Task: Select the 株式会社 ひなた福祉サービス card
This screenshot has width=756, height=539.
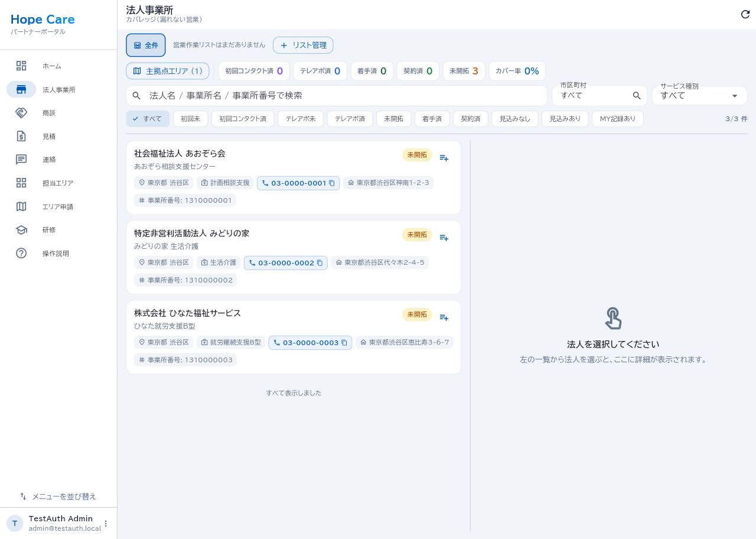Action: point(294,337)
